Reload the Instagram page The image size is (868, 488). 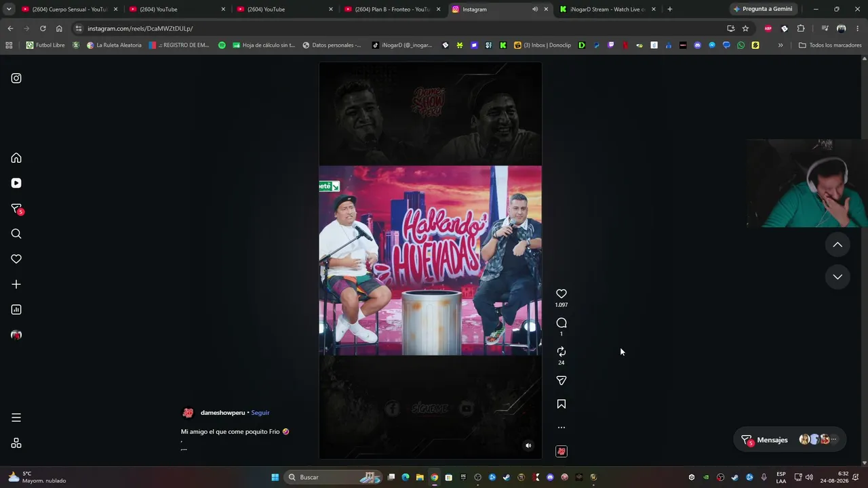click(43, 28)
